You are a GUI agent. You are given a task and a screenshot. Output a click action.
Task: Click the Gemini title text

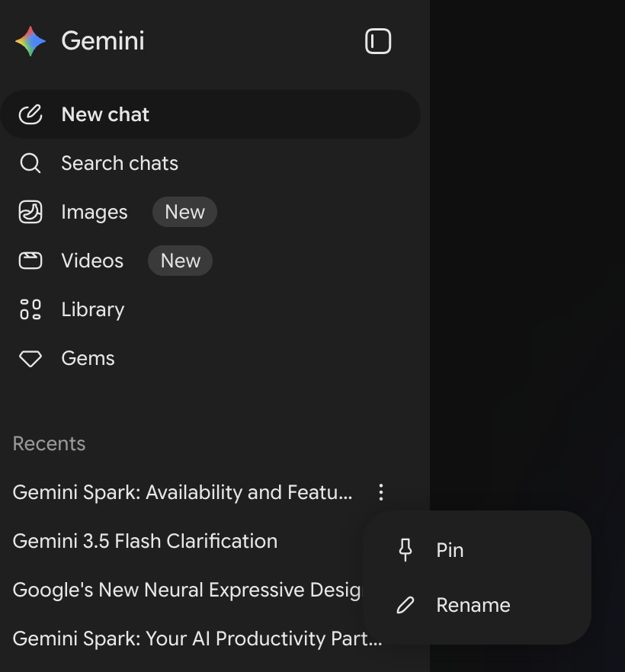point(103,41)
